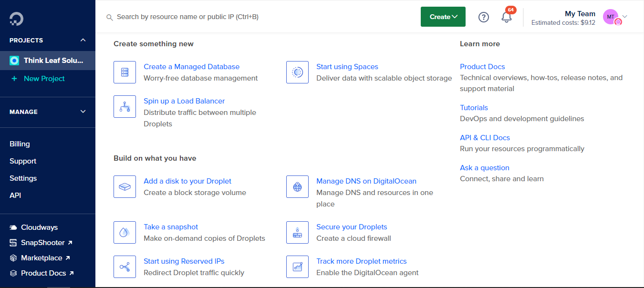Screen dimensions: 644x288
Task: Click Secure your Droplets link
Action: [352, 227]
